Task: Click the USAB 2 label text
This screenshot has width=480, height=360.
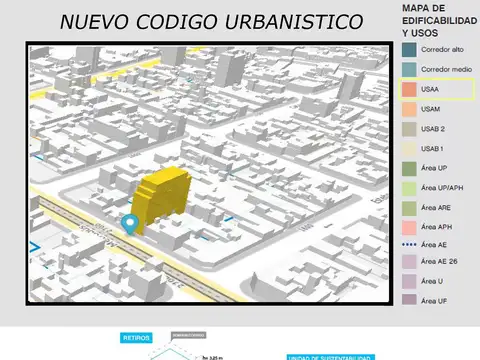Action: 433,129
